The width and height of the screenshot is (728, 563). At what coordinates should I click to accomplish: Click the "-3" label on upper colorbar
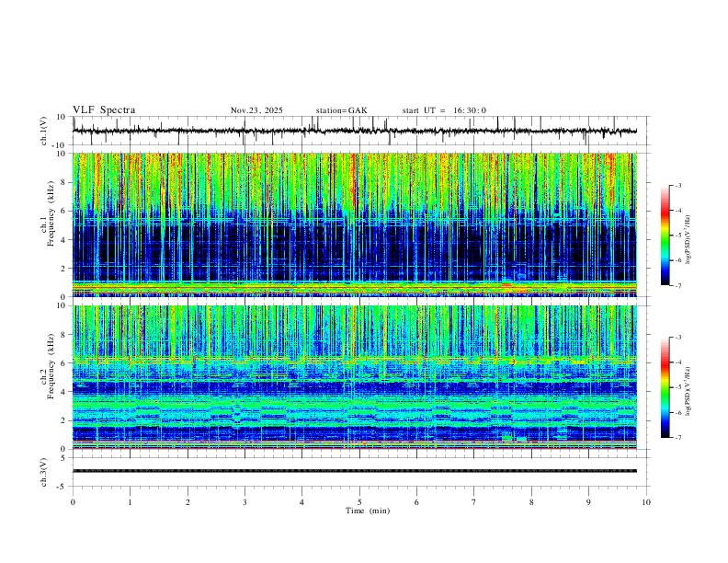point(677,185)
